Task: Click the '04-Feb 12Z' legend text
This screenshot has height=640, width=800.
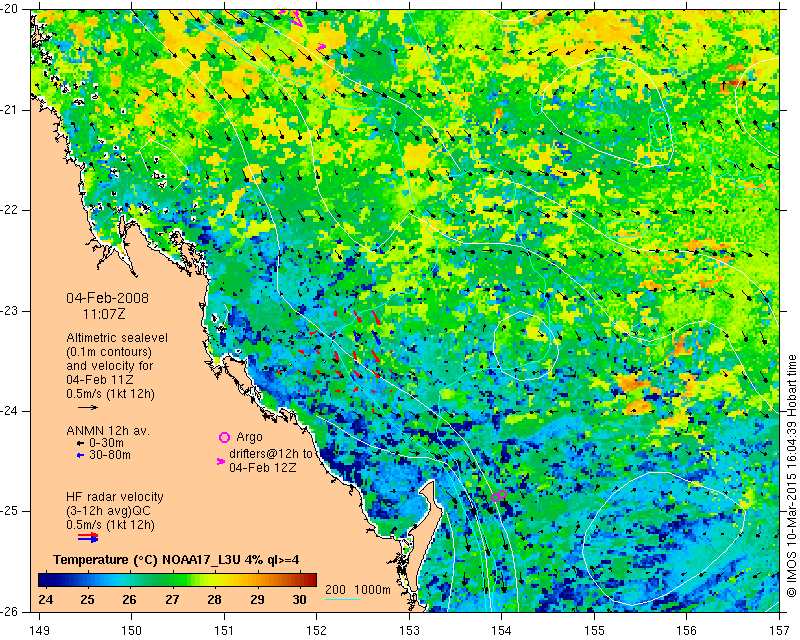Action: click(x=262, y=467)
